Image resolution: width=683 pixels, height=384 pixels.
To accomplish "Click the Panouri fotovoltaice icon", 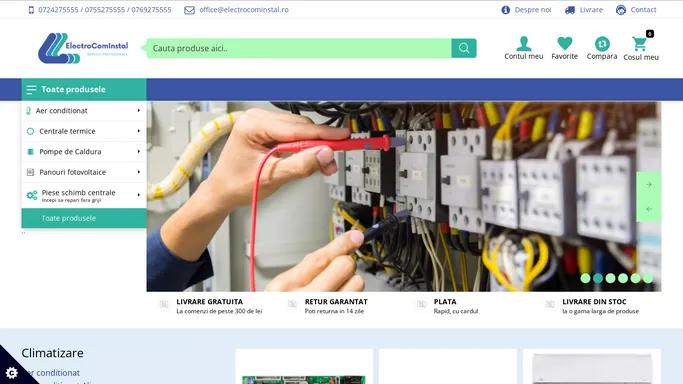I will (x=30, y=172).
